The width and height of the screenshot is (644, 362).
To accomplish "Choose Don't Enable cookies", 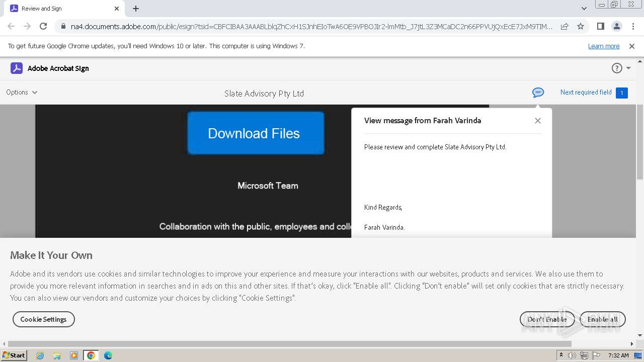I will [x=547, y=319].
